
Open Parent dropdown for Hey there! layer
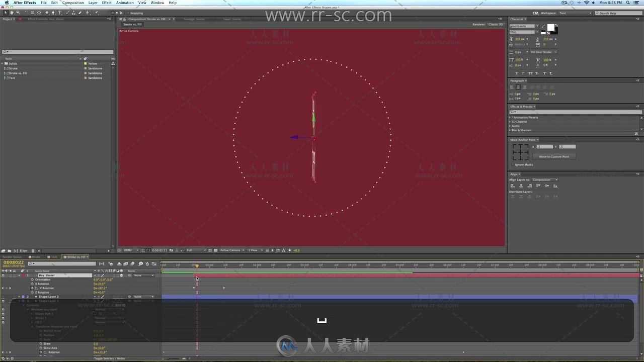pyautogui.click(x=144, y=276)
